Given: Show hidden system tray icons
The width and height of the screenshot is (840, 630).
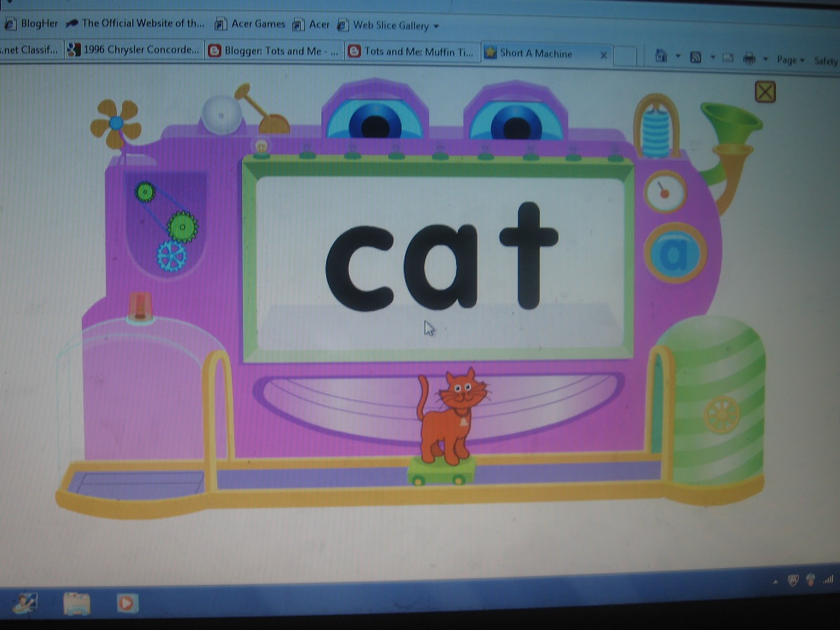Looking at the screenshot, I should (x=775, y=581).
